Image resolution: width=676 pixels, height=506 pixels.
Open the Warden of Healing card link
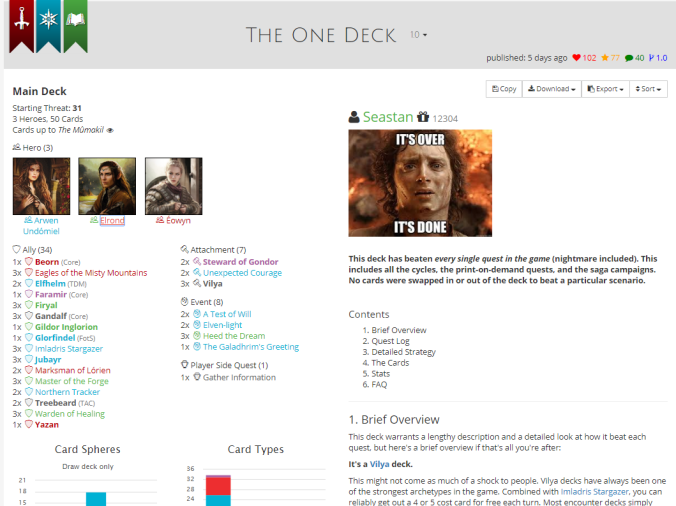coord(70,414)
